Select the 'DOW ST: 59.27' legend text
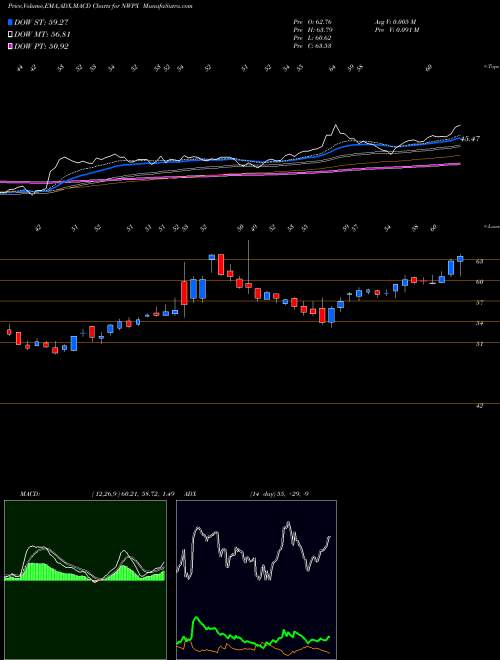Image resolution: width=500 pixels, height=660 pixels. (41, 22)
